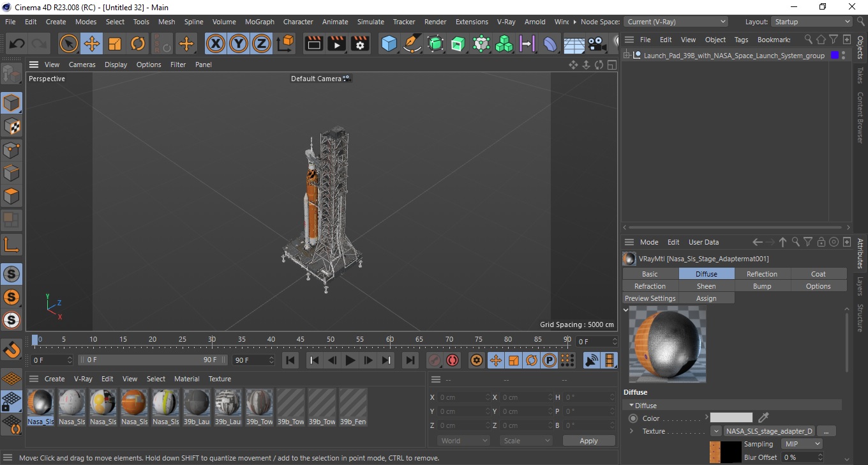Open the MoGraph menu
Image resolution: width=868 pixels, height=465 pixels.
pyautogui.click(x=260, y=22)
